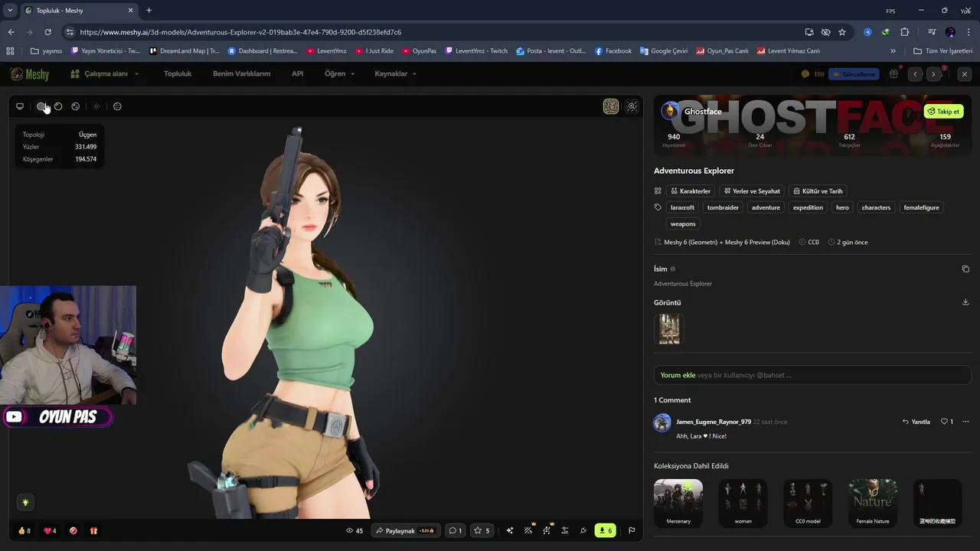Open the women collection thumbnail
The image size is (980, 551).
(x=743, y=503)
